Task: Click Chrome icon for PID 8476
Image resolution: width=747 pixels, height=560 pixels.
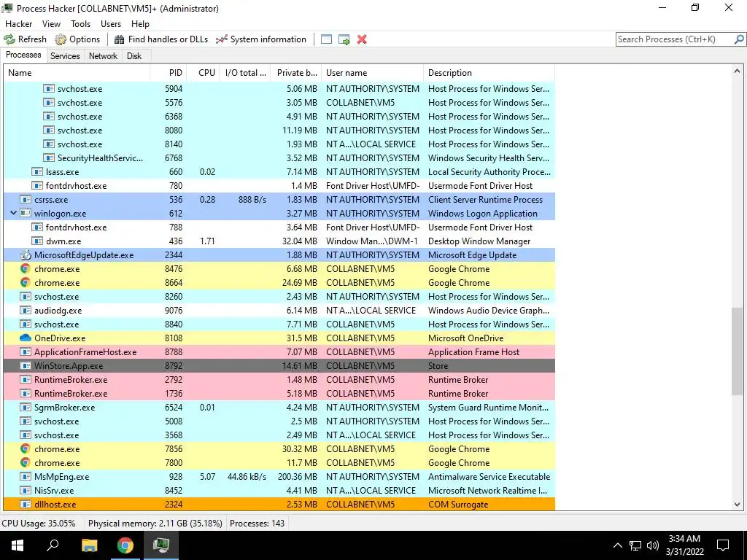Action: (26, 268)
